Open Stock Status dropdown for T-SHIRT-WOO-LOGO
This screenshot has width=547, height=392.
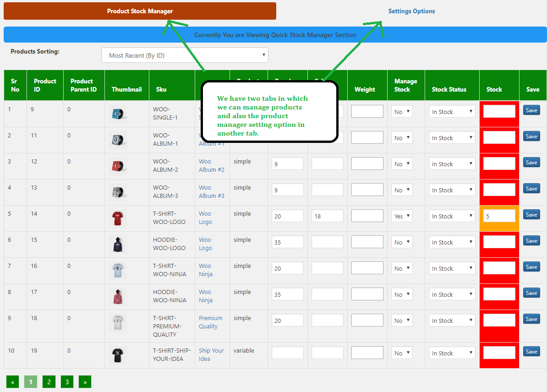click(x=452, y=216)
